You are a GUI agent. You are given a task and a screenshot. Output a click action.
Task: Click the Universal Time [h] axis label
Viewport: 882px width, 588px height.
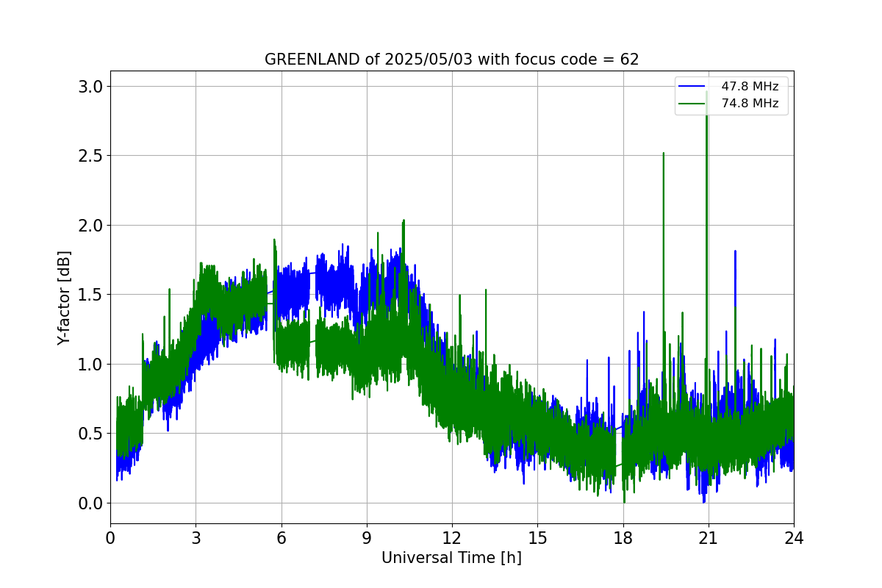click(x=451, y=558)
